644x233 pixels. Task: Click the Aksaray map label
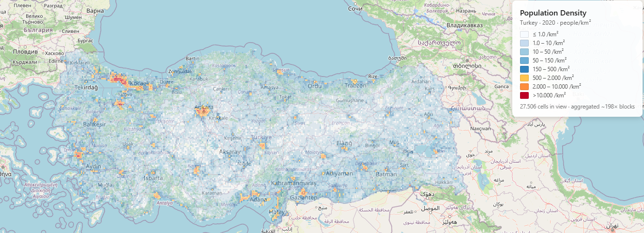pyautogui.click(x=230, y=152)
